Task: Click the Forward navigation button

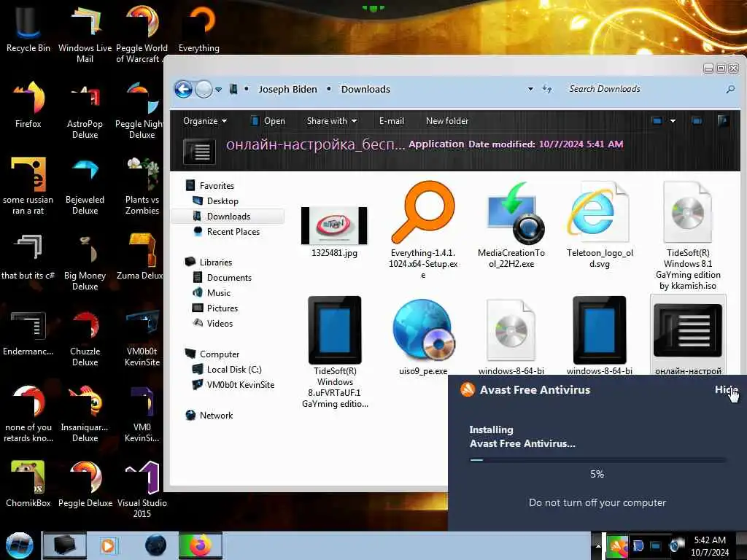Action: point(204,89)
